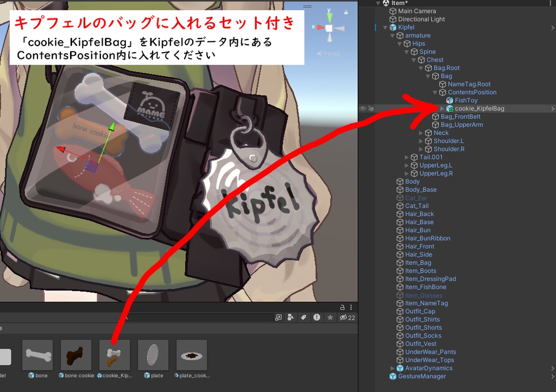556x392 pixels.
Task: Collapse the ContentsPosition node
Action: (435, 92)
